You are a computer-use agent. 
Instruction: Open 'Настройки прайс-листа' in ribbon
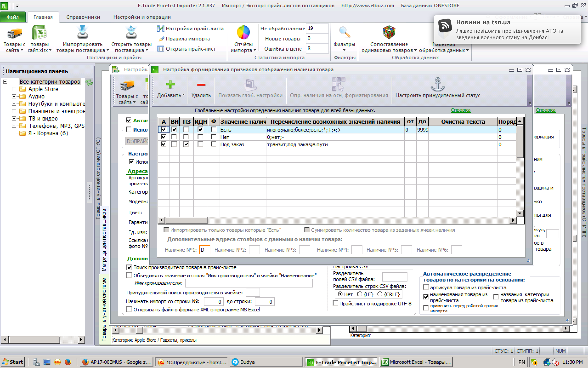coord(190,29)
